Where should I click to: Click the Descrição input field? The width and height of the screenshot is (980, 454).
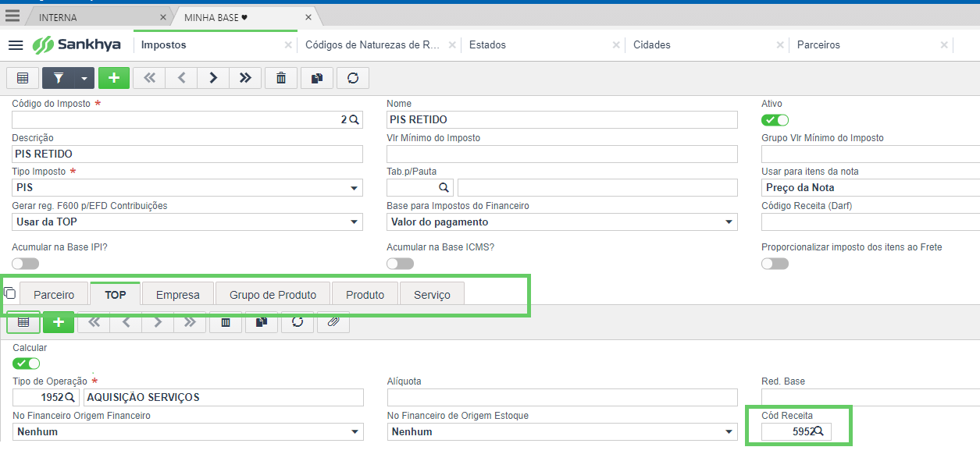click(187, 154)
